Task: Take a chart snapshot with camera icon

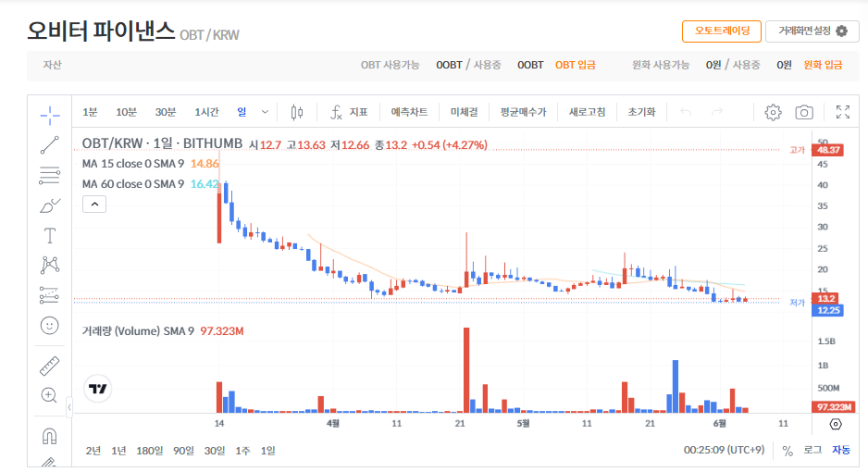Action: point(804,112)
